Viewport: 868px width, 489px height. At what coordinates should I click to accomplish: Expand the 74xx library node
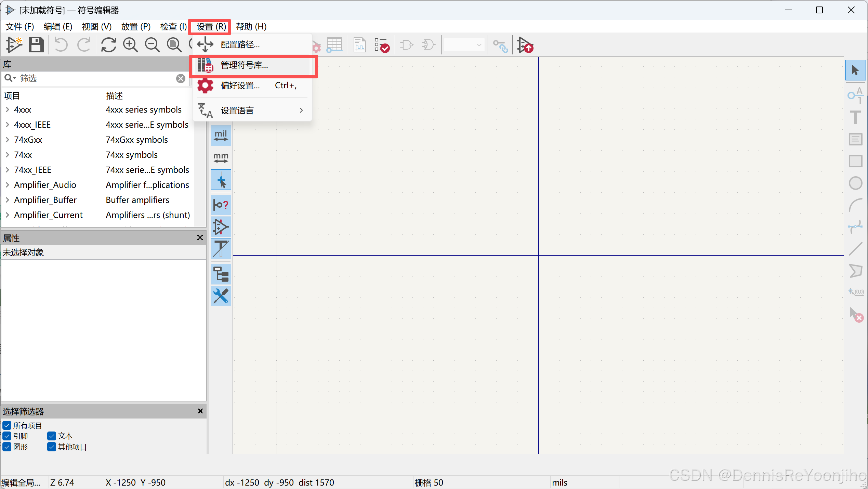[7, 155]
